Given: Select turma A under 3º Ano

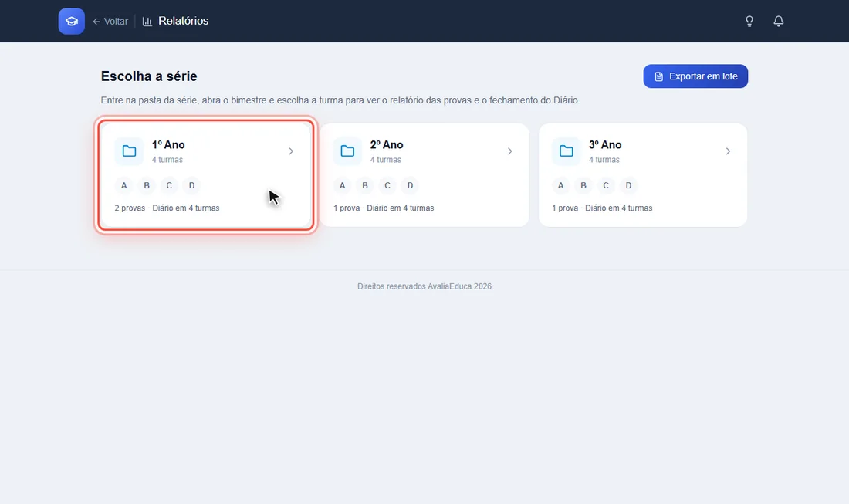Looking at the screenshot, I should click(561, 186).
